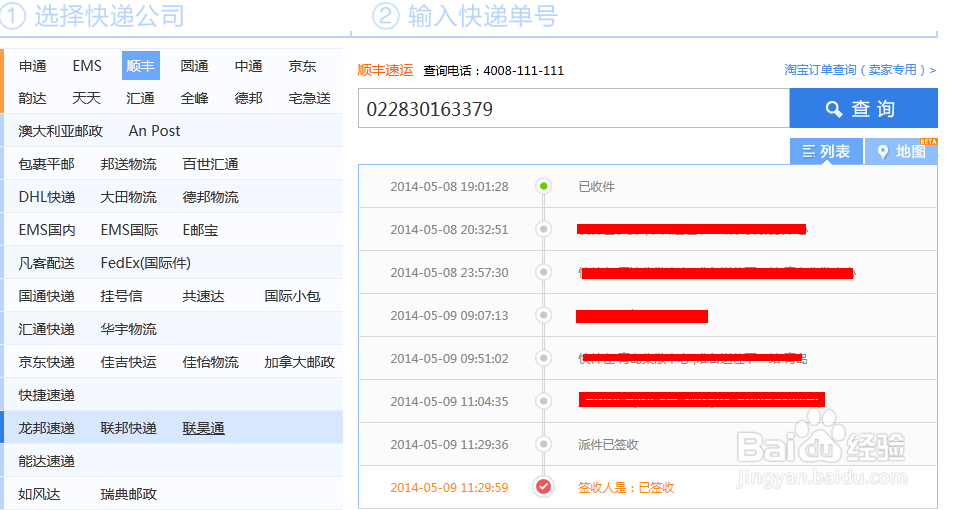Image resolution: width=960 pixels, height=510 pixels.
Task: Choose 邦送物流 company
Action: tap(129, 164)
